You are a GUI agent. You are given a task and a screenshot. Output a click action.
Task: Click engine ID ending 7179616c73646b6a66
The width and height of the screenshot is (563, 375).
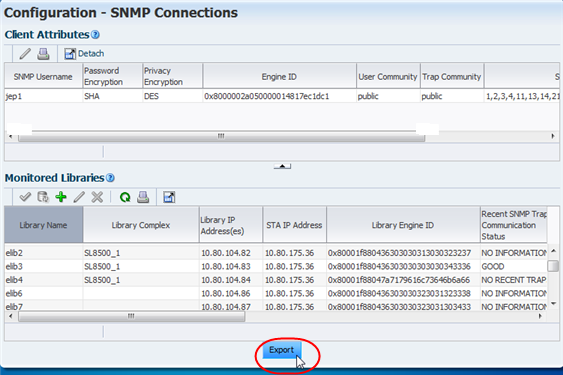[399, 280]
